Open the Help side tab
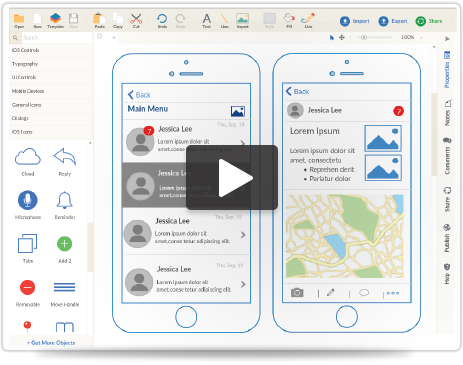This screenshot has width=463, height=365. pyautogui.click(x=447, y=274)
